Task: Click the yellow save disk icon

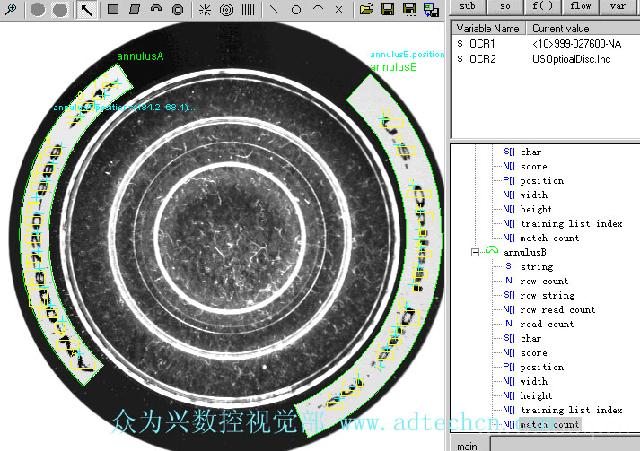Action: point(387,10)
